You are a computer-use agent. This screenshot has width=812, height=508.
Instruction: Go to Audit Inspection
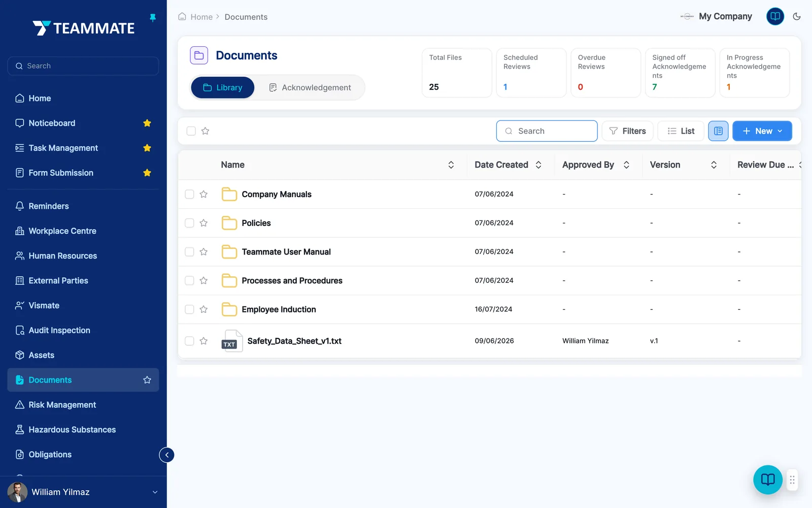pyautogui.click(x=83, y=330)
